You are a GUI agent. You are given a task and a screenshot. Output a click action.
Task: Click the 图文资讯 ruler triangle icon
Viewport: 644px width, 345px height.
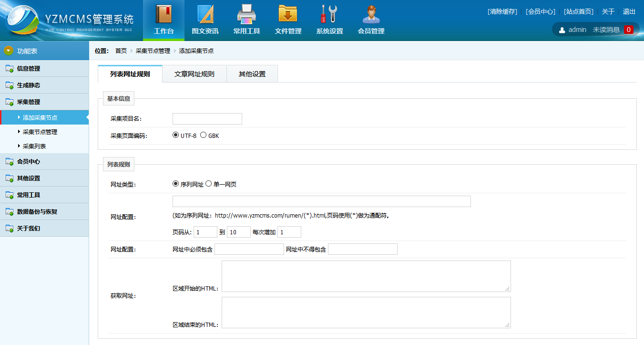pyautogui.click(x=205, y=14)
